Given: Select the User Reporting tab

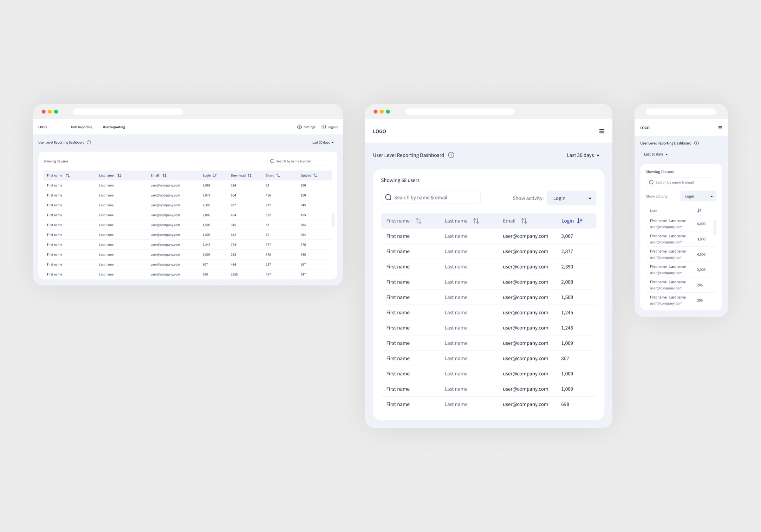Looking at the screenshot, I should click(x=114, y=127).
